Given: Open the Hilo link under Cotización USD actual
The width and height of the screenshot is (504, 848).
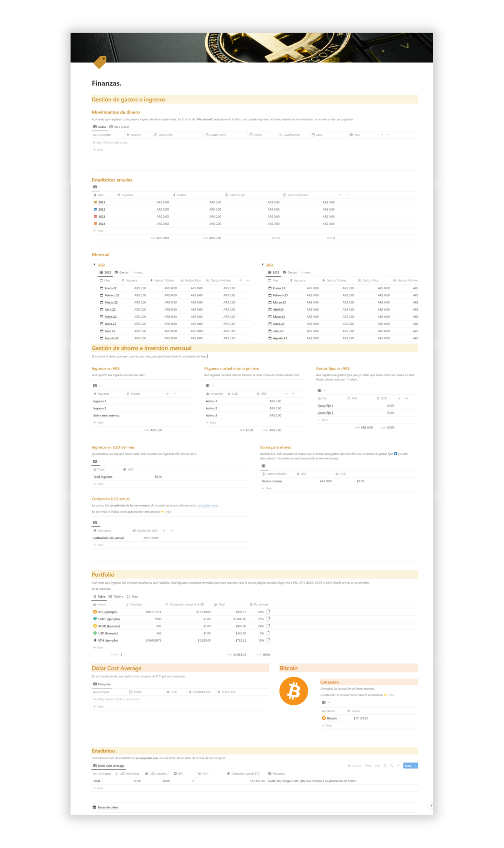Looking at the screenshot, I should [169, 512].
